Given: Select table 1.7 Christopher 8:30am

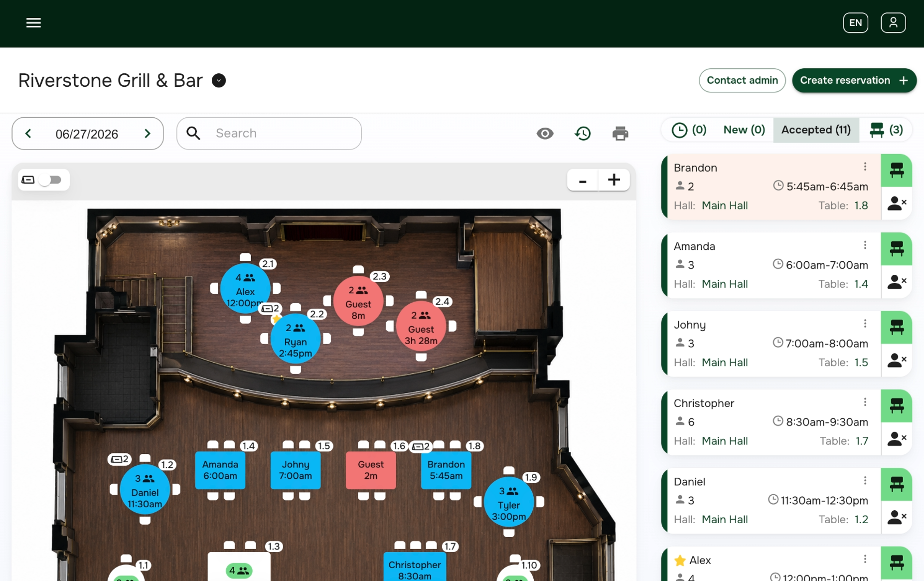Looking at the screenshot, I should pyautogui.click(x=415, y=567).
